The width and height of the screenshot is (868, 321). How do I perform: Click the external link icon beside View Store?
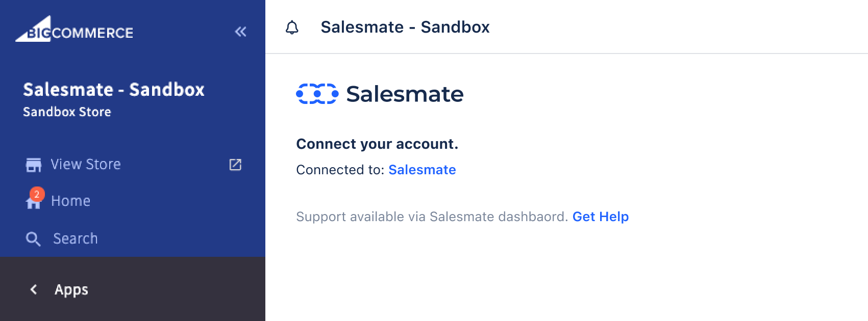[x=235, y=164]
